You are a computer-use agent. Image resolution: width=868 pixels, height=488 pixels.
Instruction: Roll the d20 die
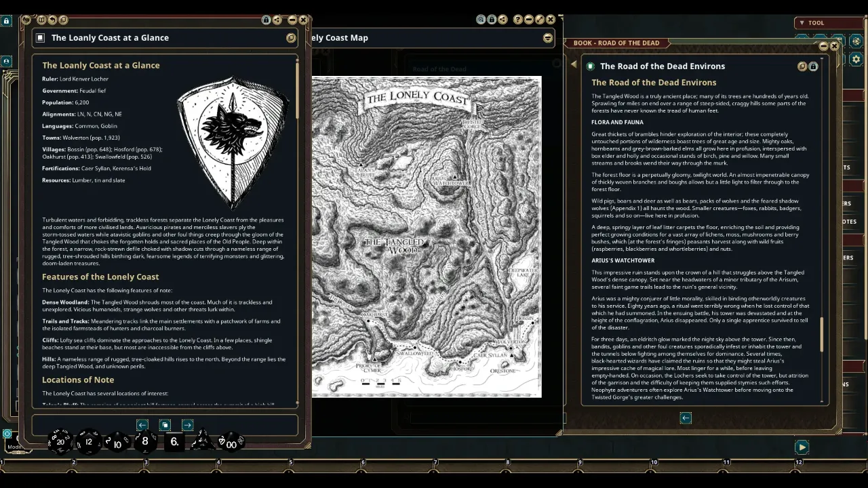(x=60, y=442)
